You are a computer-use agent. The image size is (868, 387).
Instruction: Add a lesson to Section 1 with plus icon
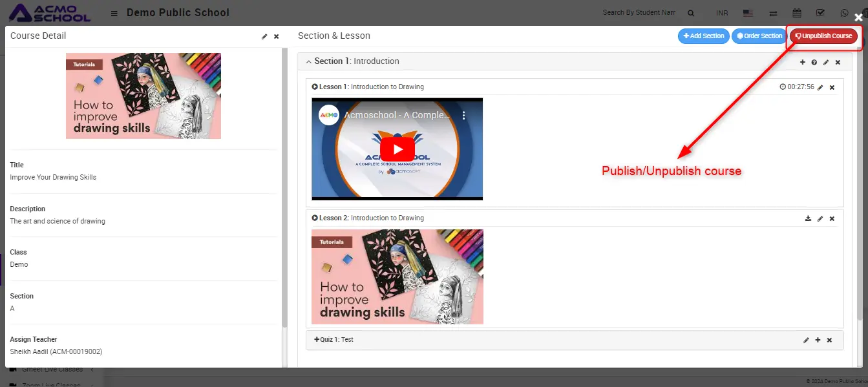[803, 63]
